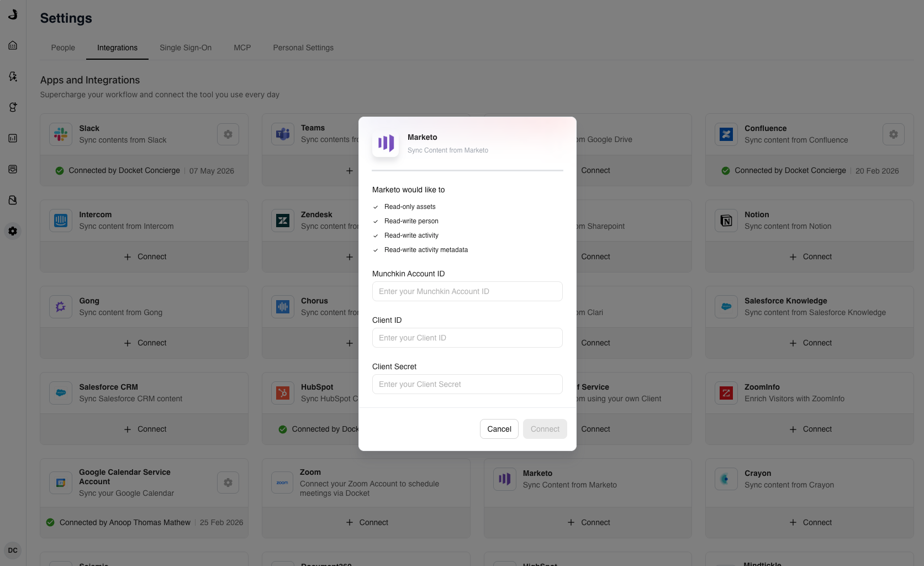Click the "Marketo would like to" text
Image resolution: width=924 pixels, height=566 pixels.
tap(408, 190)
